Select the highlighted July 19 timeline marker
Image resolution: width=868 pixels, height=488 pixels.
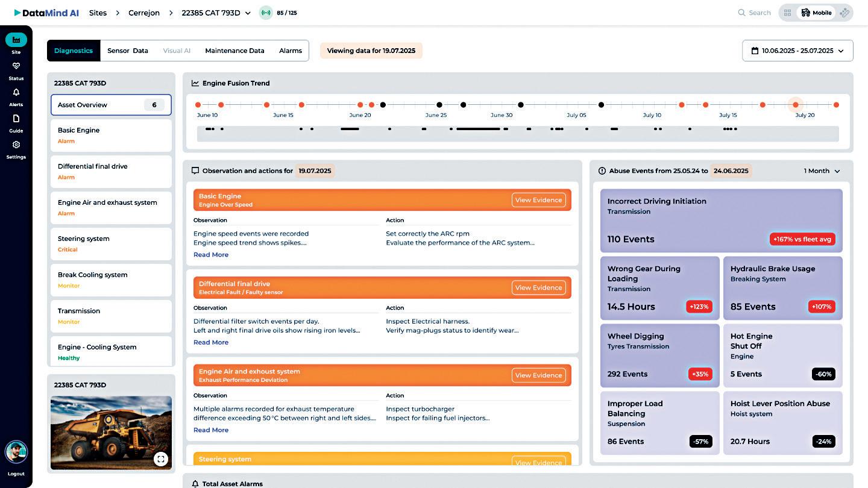coord(796,105)
